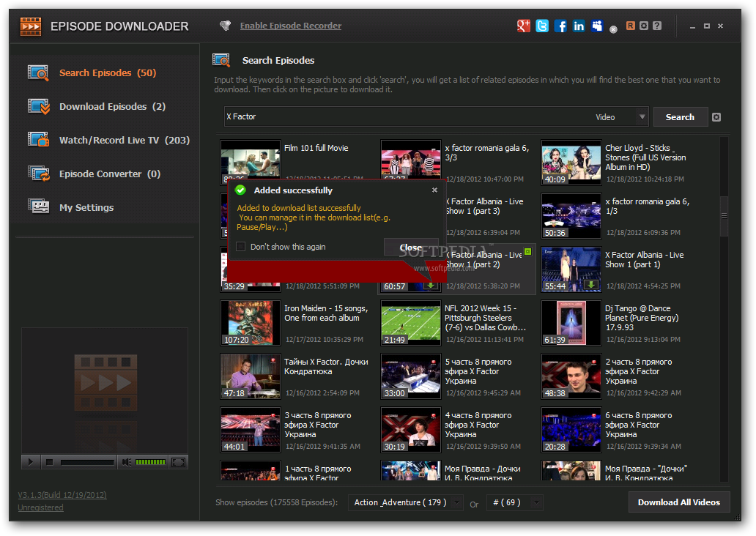This screenshot has height=536, width=756.
Task: Adjust the preview player seek bar
Action: [x=87, y=462]
